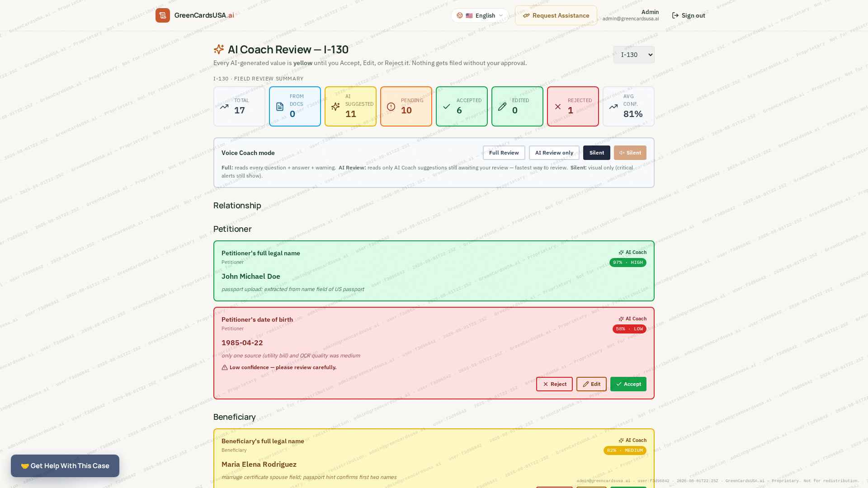
Task: Click the globe icon in language selector
Action: pos(460,15)
